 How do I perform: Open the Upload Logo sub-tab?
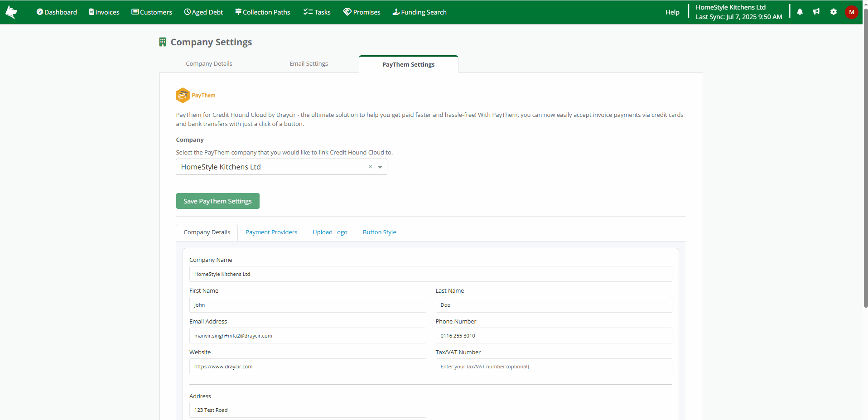(330, 232)
